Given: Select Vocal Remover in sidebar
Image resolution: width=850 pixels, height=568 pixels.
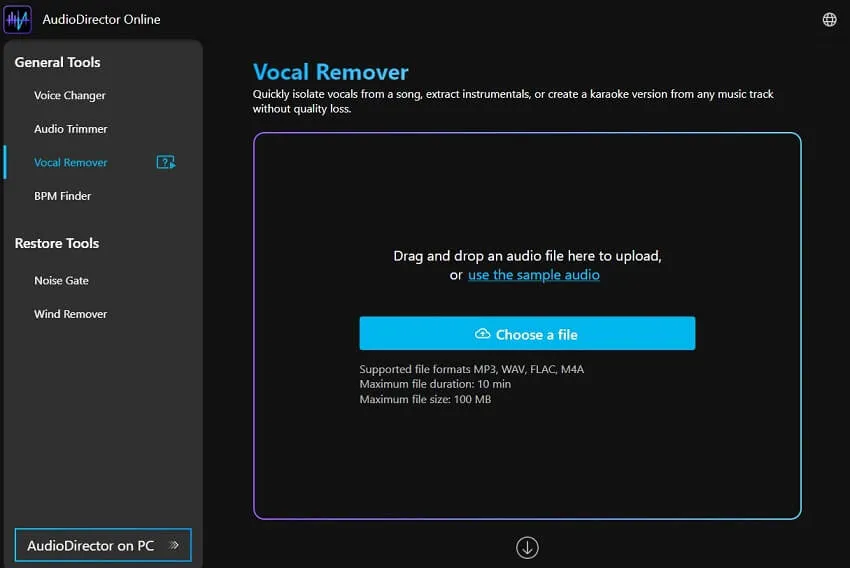Looking at the screenshot, I should pos(70,163).
